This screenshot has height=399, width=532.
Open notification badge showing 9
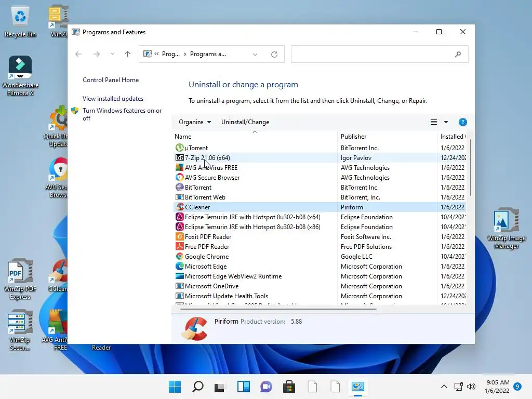tap(517, 387)
